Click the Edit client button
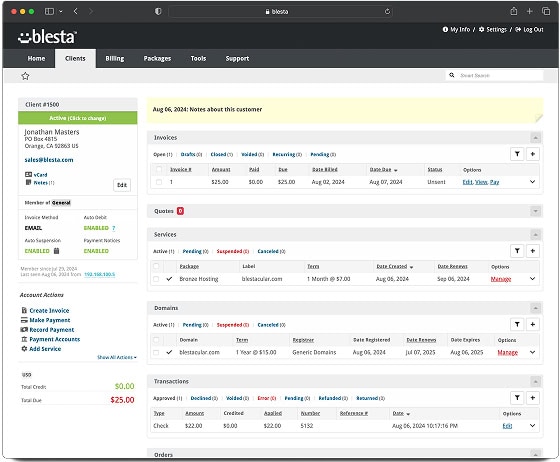This screenshot has width=560, height=462. [x=122, y=185]
